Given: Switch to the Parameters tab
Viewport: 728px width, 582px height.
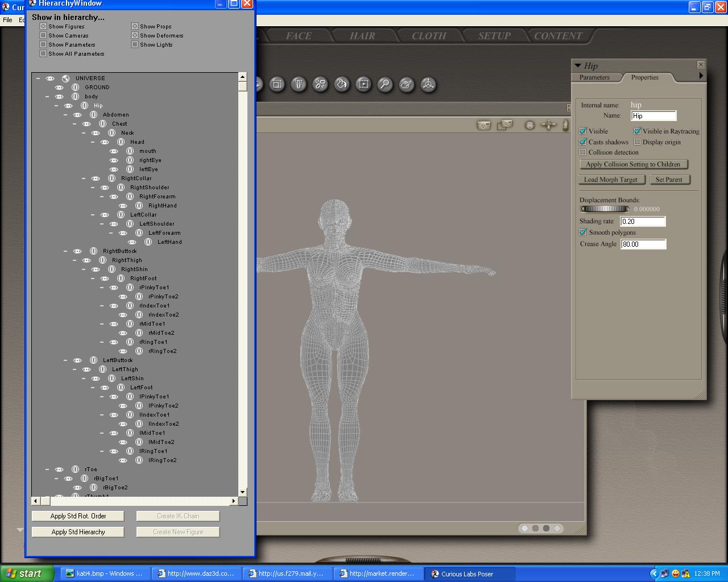Looking at the screenshot, I should [x=594, y=77].
